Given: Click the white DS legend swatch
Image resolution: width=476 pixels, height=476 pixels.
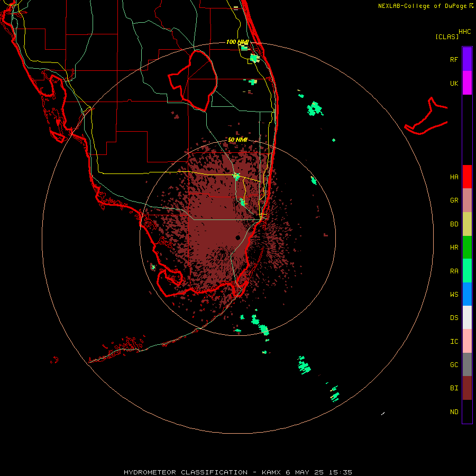Looking at the screenshot, I should pyautogui.click(x=467, y=317).
